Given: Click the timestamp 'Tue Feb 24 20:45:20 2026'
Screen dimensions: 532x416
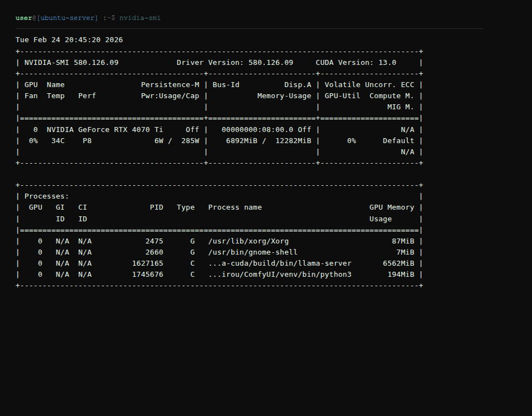Looking at the screenshot, I should [69, 40].
